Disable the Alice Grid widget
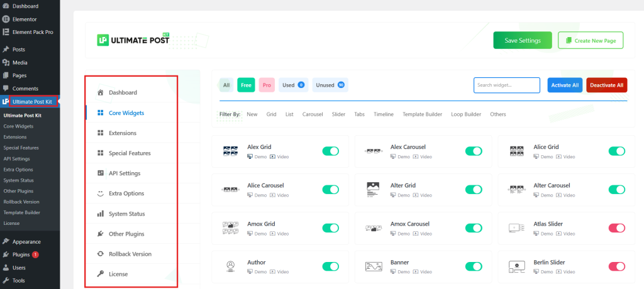Image resolution: width=644 pixels, height=289 pixels. tap(616, 151)
